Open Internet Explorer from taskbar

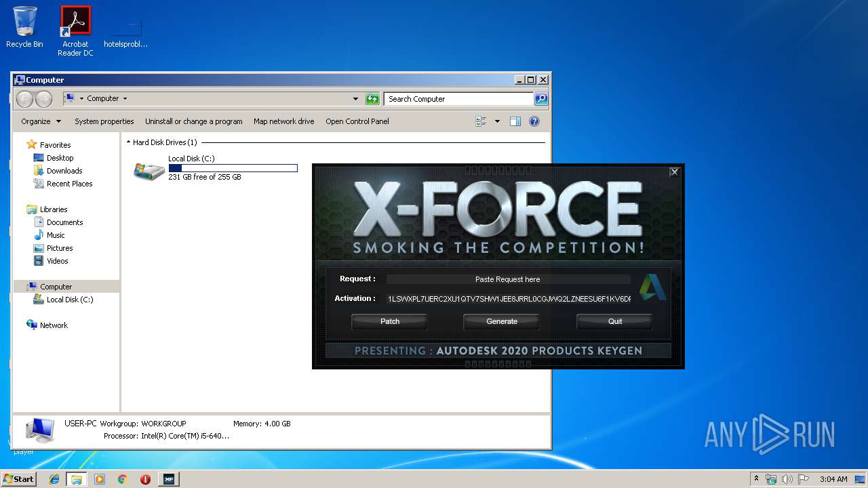tap(54, 479)
